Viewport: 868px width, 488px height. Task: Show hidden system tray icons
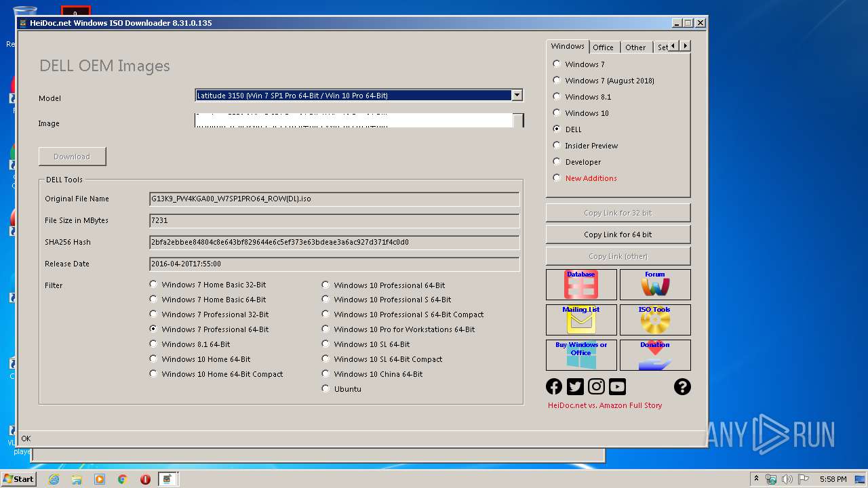pos(756,479)
